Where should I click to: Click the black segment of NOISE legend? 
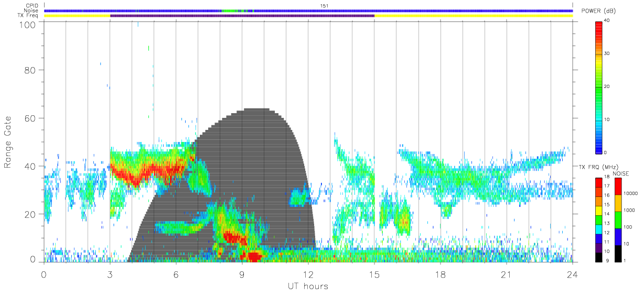coord(618,253)
